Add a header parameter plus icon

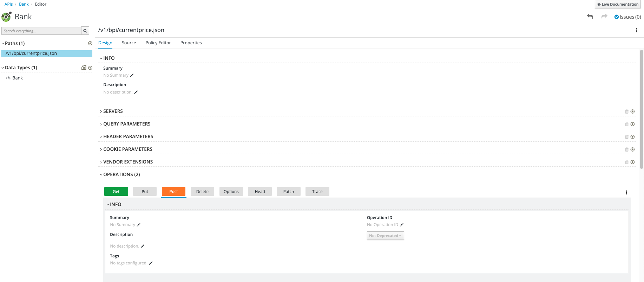[x=632, y=137]
